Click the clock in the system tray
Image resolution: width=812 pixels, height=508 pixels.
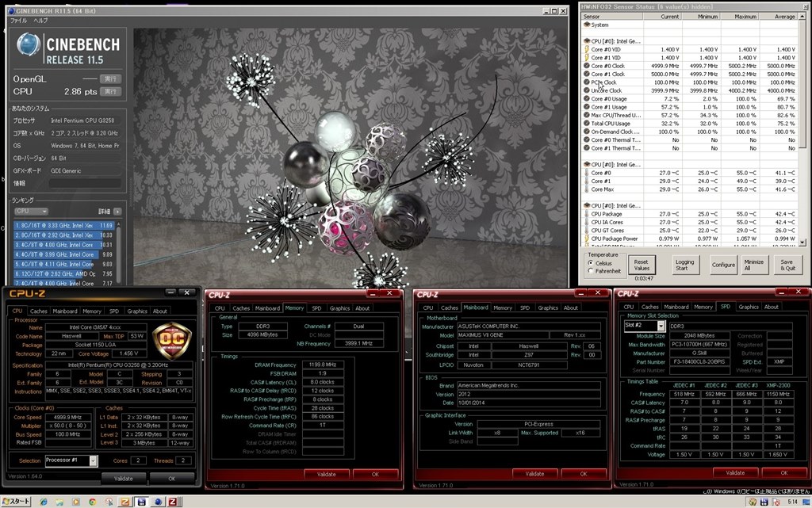[x=792, y=502]
